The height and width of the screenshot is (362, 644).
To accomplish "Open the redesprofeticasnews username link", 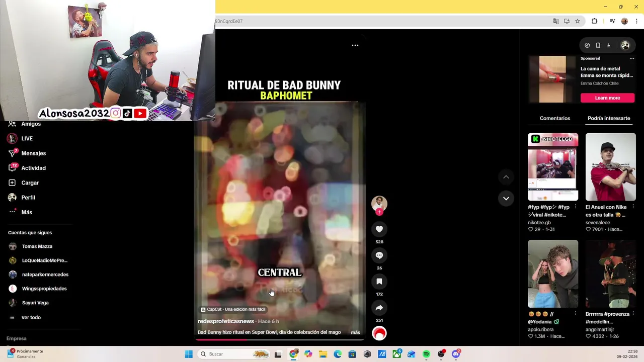I will click(x=225, y=321).
